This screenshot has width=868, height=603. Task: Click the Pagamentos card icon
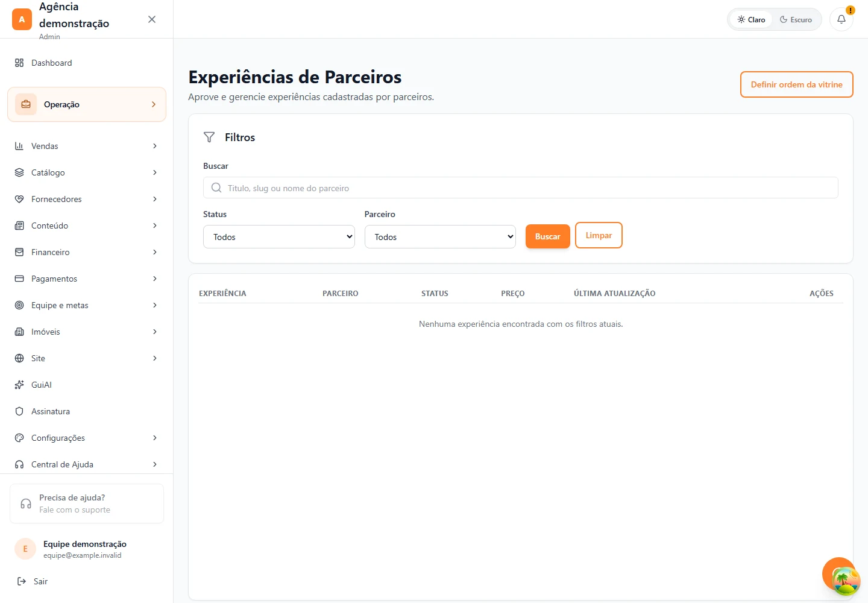click(19, 279)
